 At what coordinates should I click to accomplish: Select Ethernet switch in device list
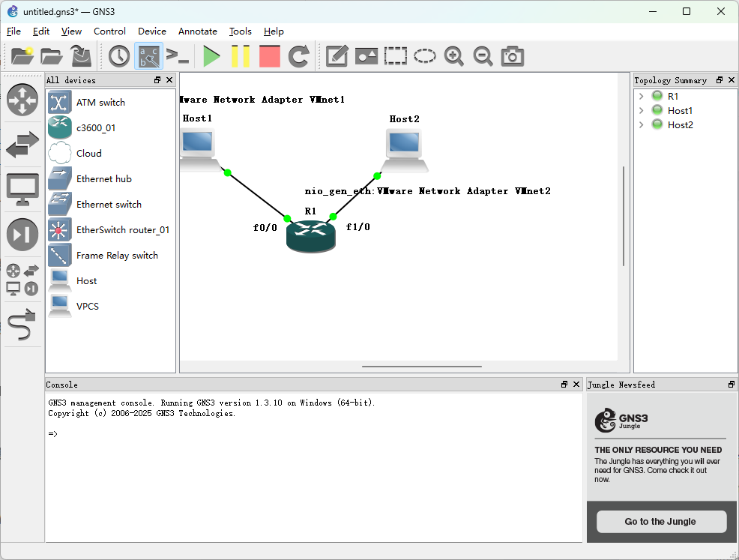[x=110, y=204]
